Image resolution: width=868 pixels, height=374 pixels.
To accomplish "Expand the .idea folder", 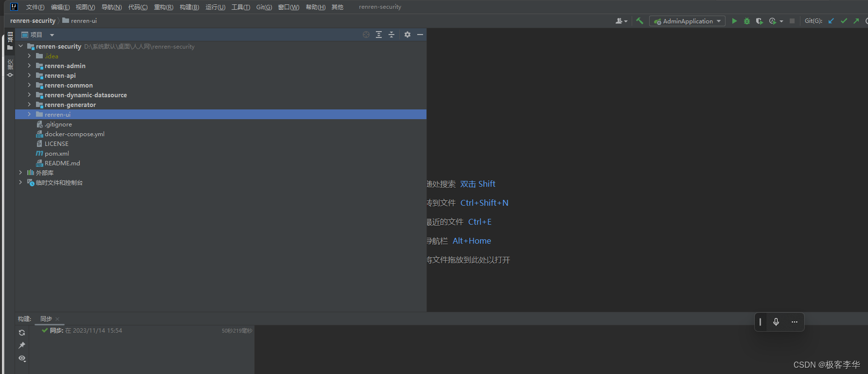I will 29,56.
